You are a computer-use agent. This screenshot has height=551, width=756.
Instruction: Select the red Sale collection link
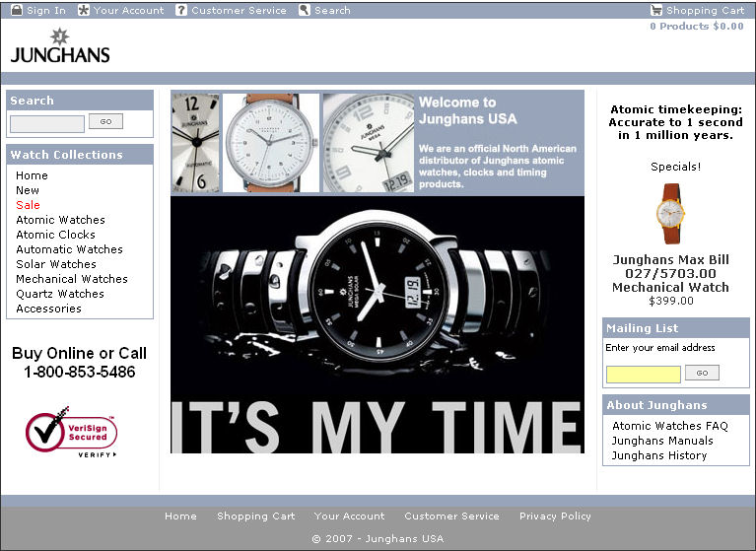[x=28, y=205]
